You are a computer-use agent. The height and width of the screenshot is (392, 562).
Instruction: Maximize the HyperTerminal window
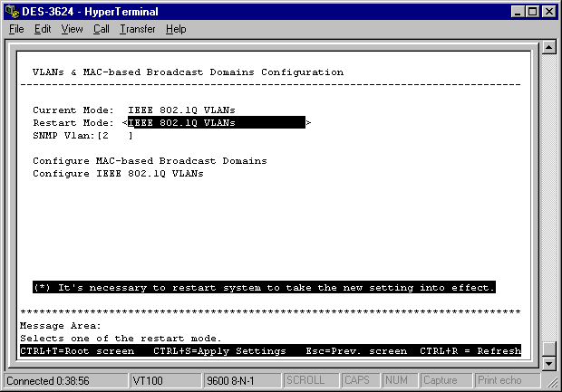click(532, 11)
